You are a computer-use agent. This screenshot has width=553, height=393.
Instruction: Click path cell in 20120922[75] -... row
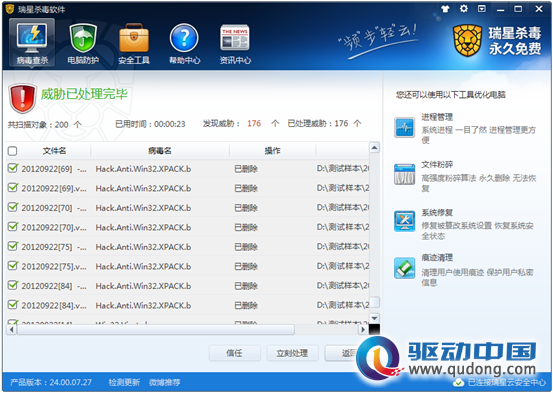[343, 247]
